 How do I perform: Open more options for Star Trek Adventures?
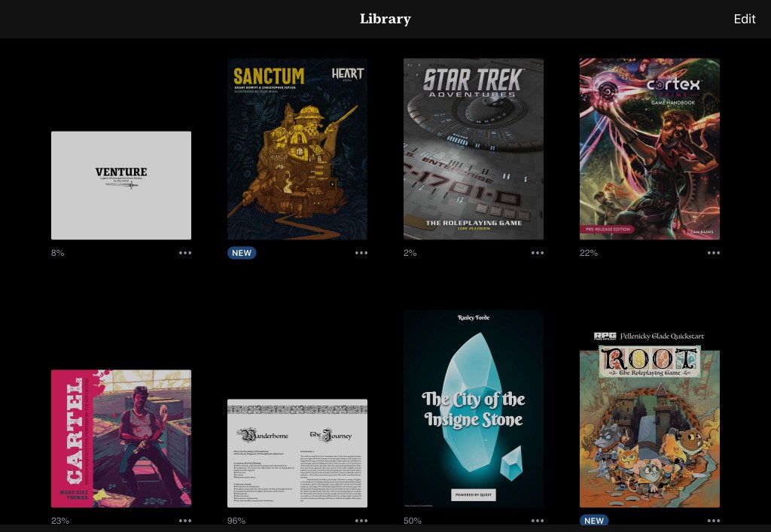click(538, 253)
